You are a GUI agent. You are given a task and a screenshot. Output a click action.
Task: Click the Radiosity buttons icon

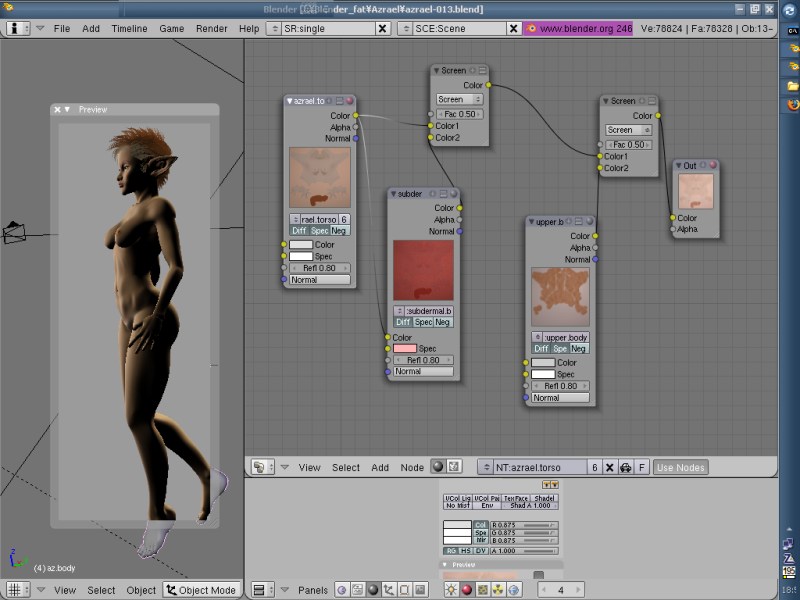pos(499,590)
